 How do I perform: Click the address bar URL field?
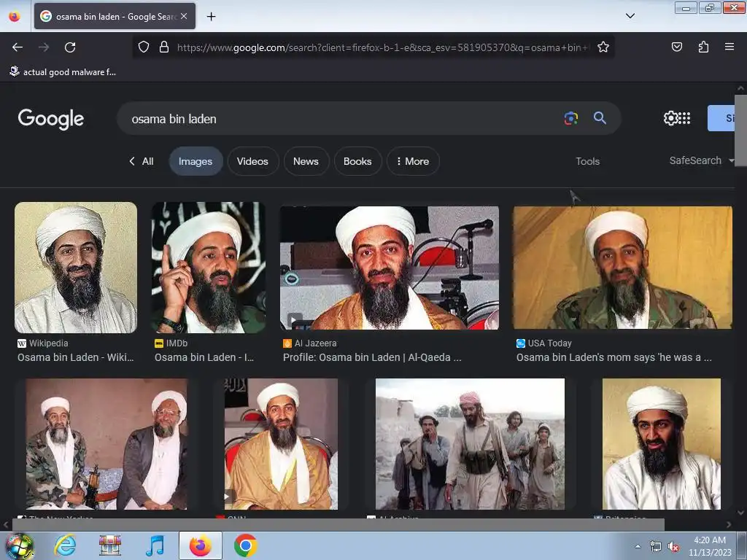coord(382,47)
